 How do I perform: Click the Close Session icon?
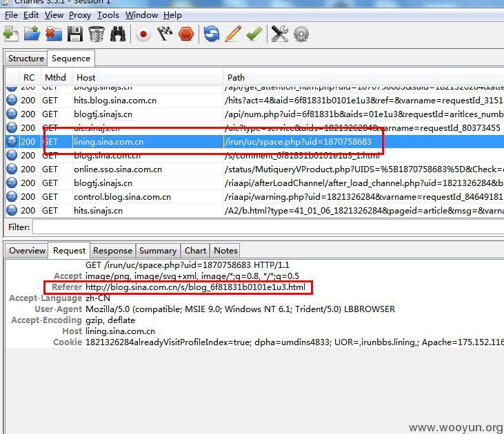pos(54,34)
